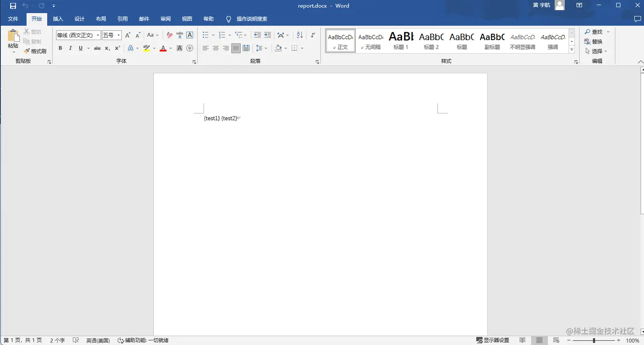Switch to the 插入 (Insert) tab

(58, 19)
